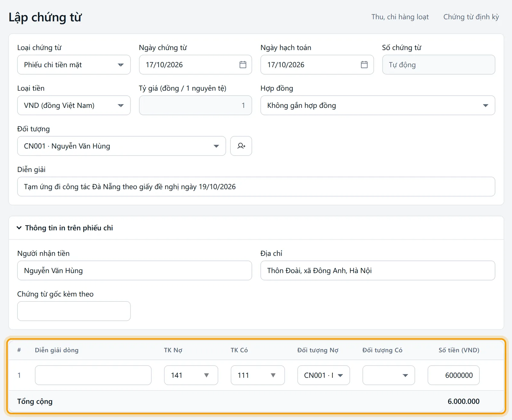Viewport: 512px width, 420px height.
Task: Click the Người nhận tiền field
Action: pyautogui.click(x=134, y=271)
